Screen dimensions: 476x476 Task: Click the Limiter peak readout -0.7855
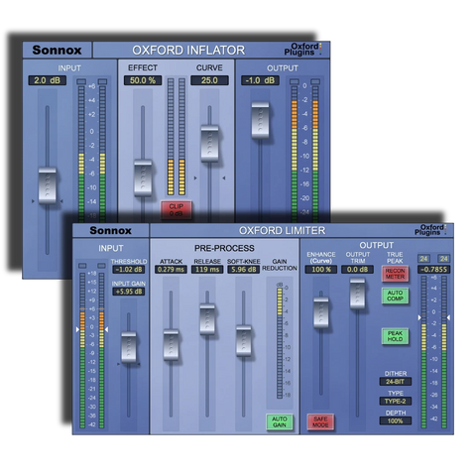click(x=433, y=270)
